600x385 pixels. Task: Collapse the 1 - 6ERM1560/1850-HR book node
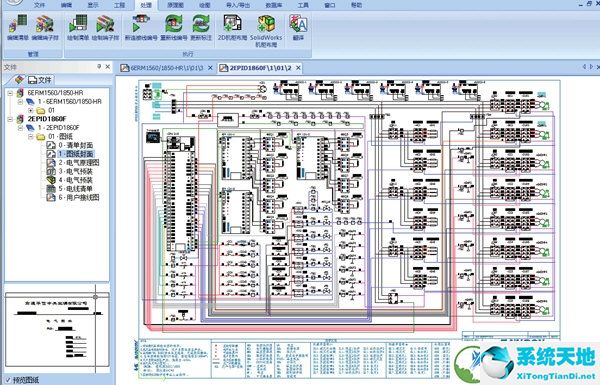pos(20,102)
